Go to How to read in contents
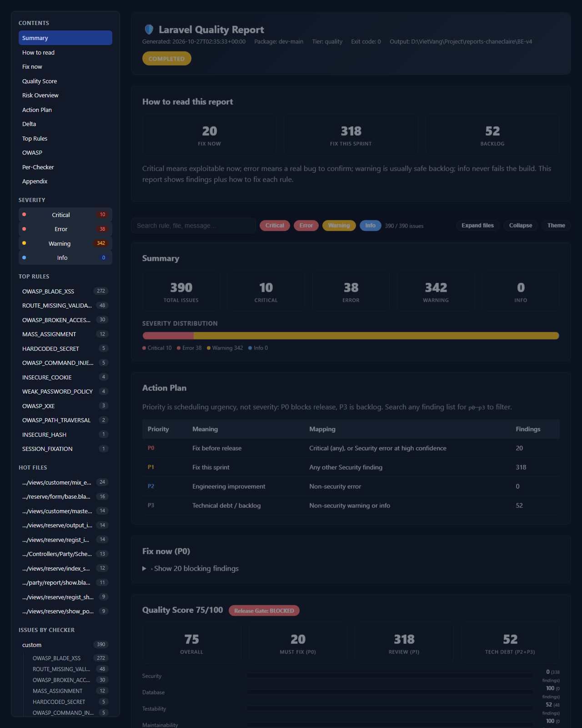This screenshot has width=582, height=728. click(x=65, y=52)
